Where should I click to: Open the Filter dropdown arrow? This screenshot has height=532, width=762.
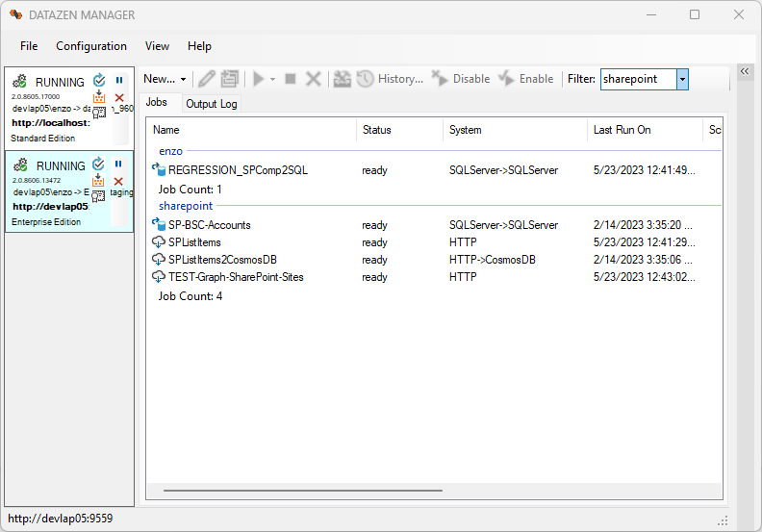pos(682,79)
